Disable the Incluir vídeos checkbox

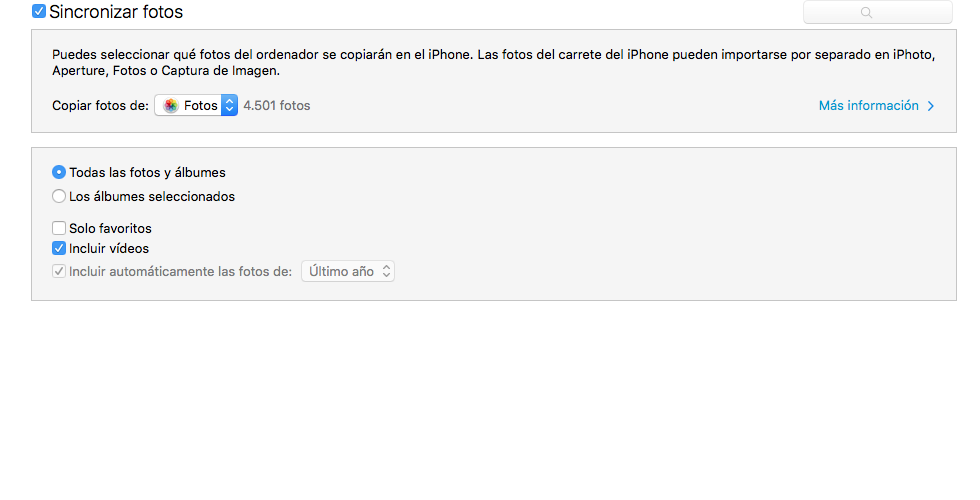tap(59, 248)
